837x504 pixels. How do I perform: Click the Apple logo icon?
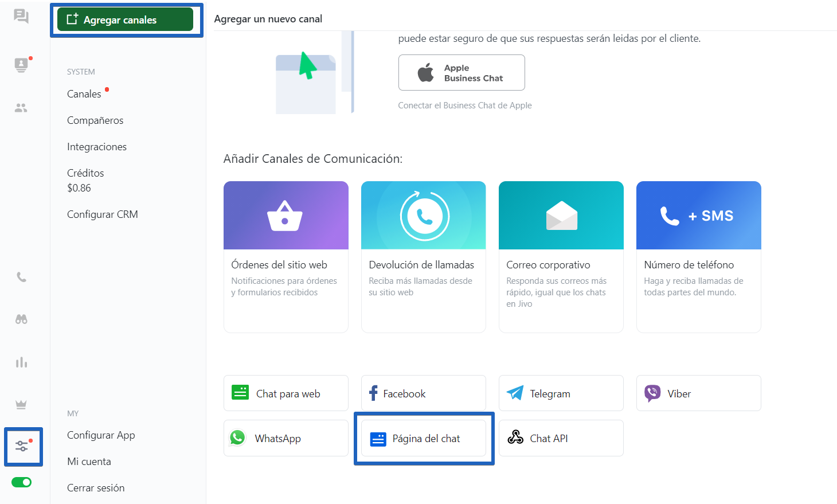[x=426, y=73]
